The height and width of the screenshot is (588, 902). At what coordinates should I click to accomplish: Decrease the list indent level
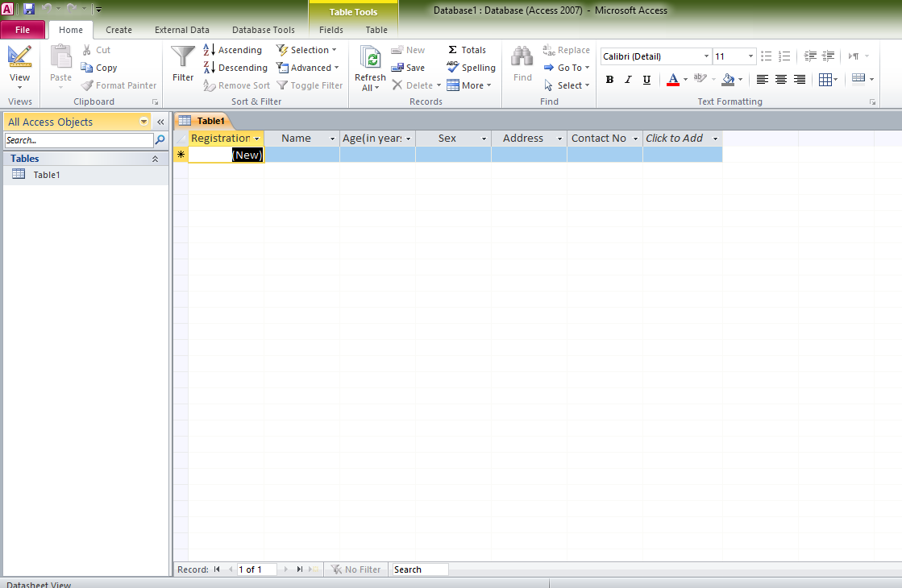(x=810, y=56)
